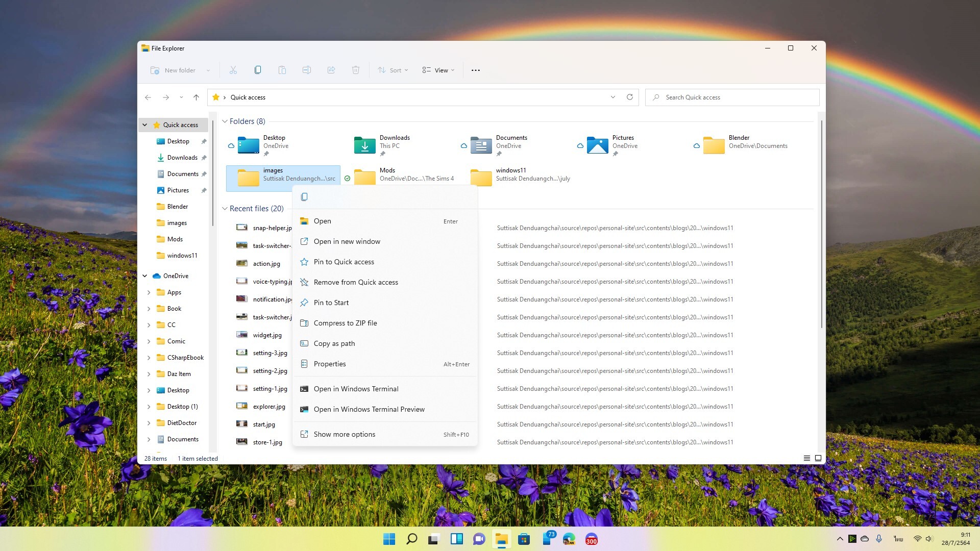980x551 pixels.
Task: Open taskbar Search icon
Action: tap(411, 539)
